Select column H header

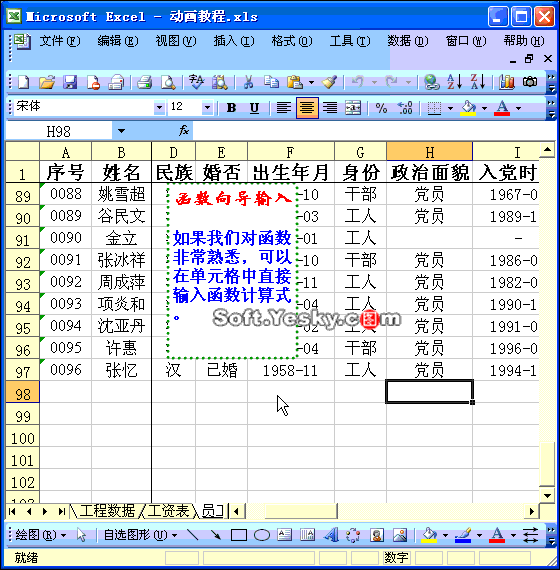coord(429,152)
